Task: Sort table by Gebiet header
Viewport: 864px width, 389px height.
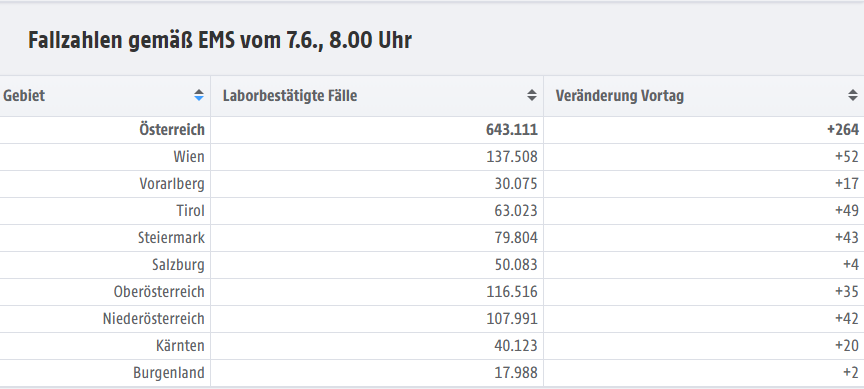Action: click(24, 95)
